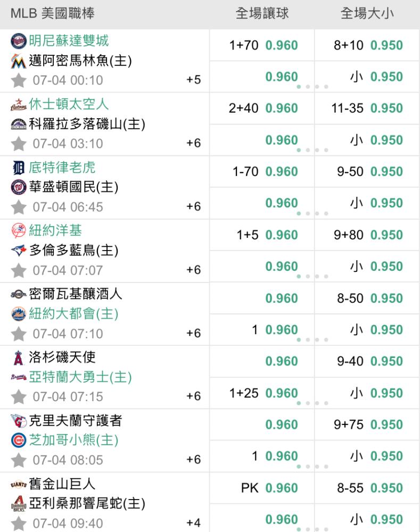
Task: Tap the Minnesota Twins team logo
Action: point(18,41)
